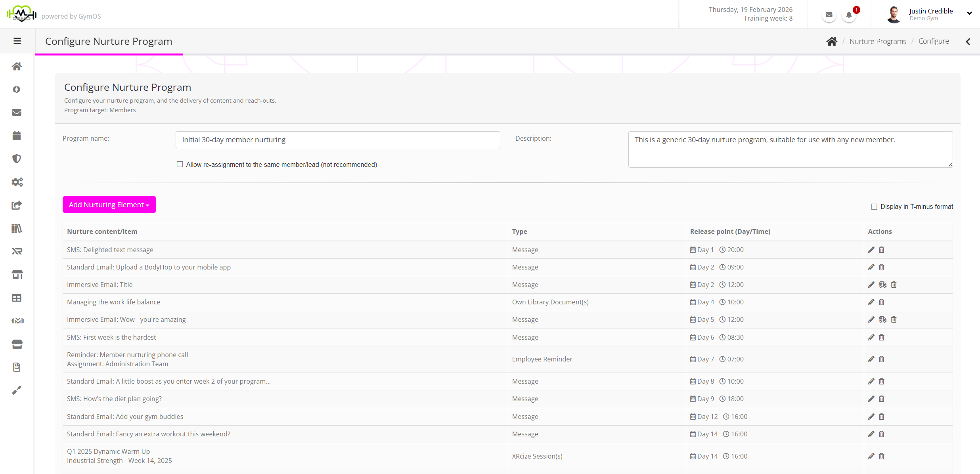Go to Nurture Programs breadcrumb link

coord(878,41)
